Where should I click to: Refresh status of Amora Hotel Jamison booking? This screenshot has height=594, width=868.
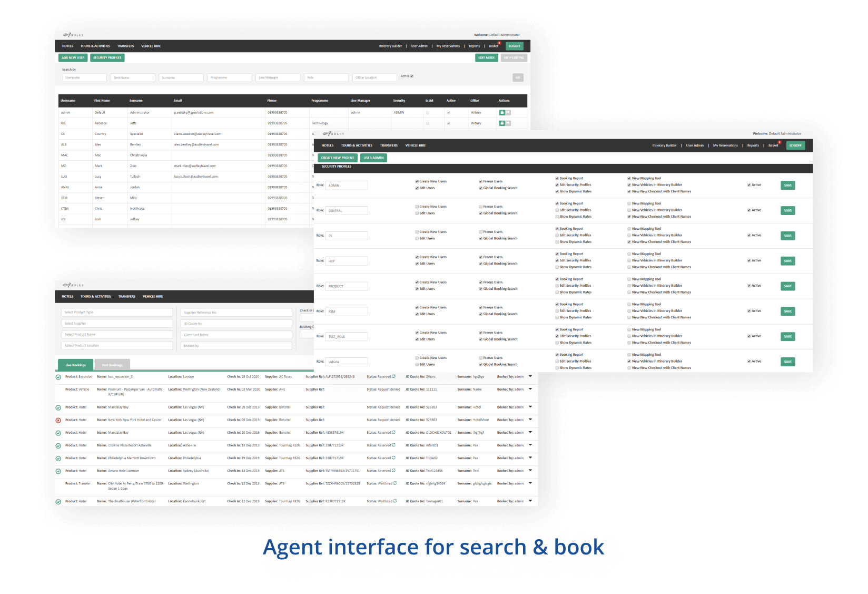coord(393,470)
